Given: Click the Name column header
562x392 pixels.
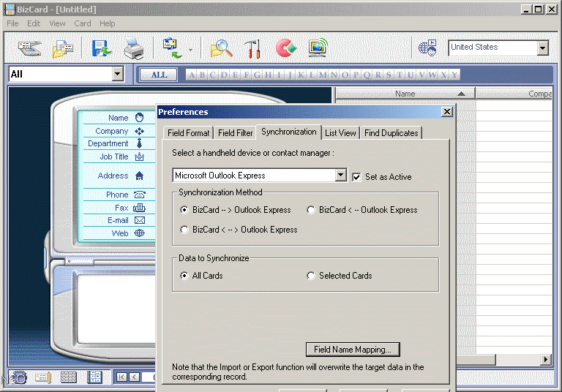Looking at the screenshot, I should coord(405,94).
